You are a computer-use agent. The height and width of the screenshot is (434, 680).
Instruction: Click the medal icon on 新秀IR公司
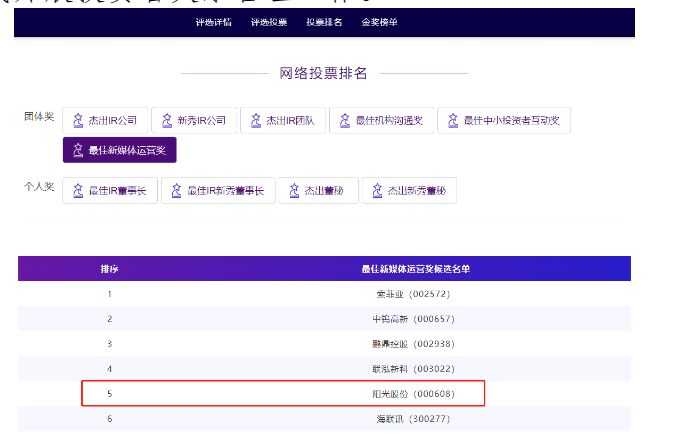point(166,121)
